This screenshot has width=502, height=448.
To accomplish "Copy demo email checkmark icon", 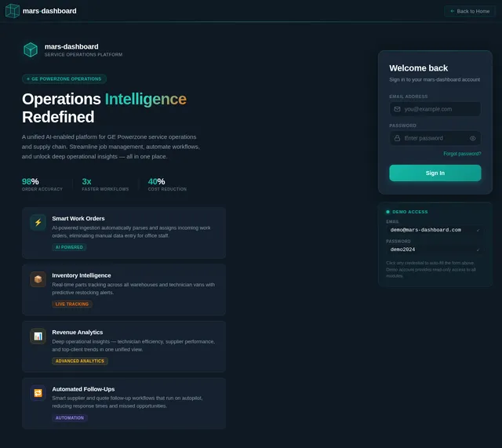I will [x=478, y=230].
